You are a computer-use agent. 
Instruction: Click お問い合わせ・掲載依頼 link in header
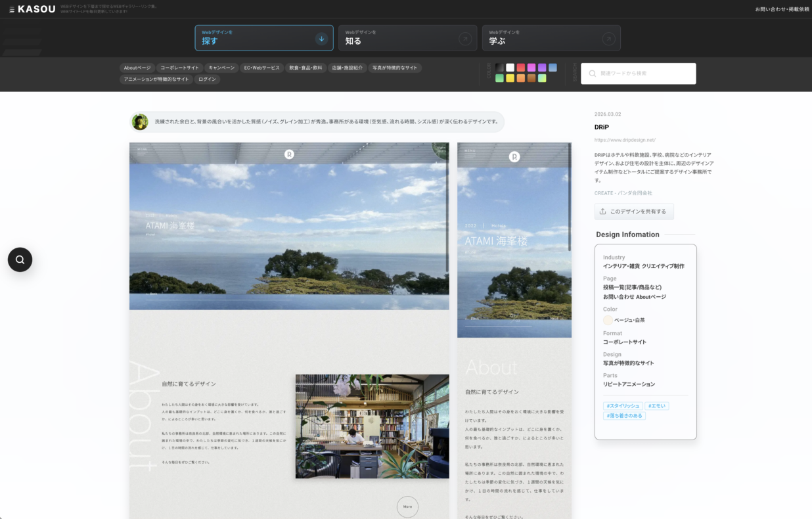pyautogui.click(x=782, y=9)
